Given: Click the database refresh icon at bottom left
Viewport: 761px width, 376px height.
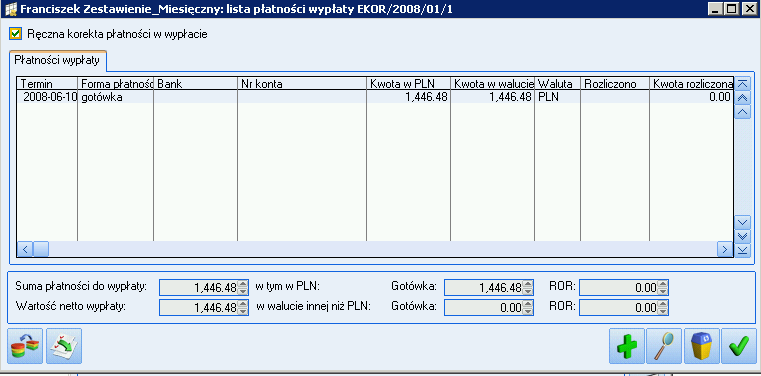Looking at the screenshot, I should click(25, 346).
